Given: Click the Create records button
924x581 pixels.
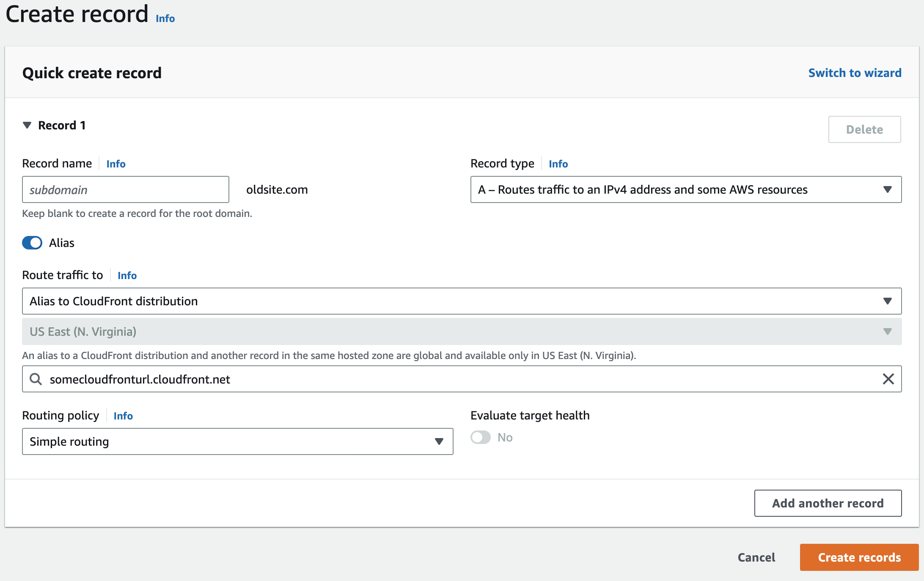Looking at the screenshot, I should pos(859,557).
